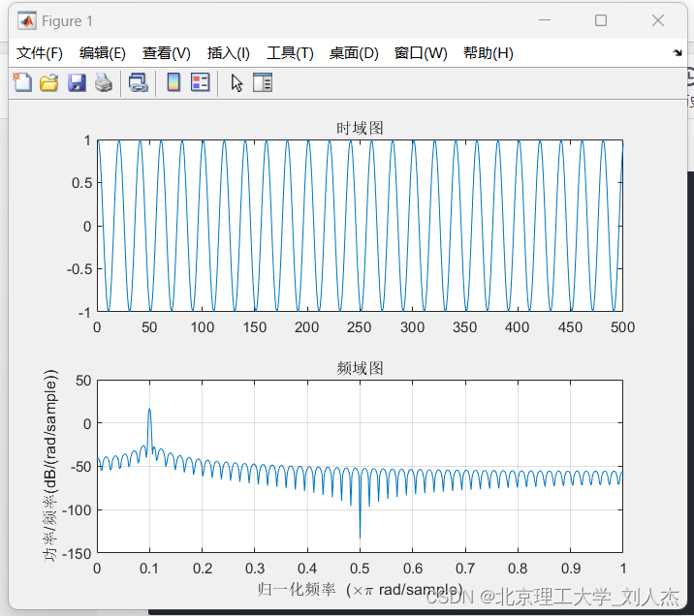Click the x-axis tick label 250 in the time plot
Screen dimensions: 694x616
tap(359, 327)
